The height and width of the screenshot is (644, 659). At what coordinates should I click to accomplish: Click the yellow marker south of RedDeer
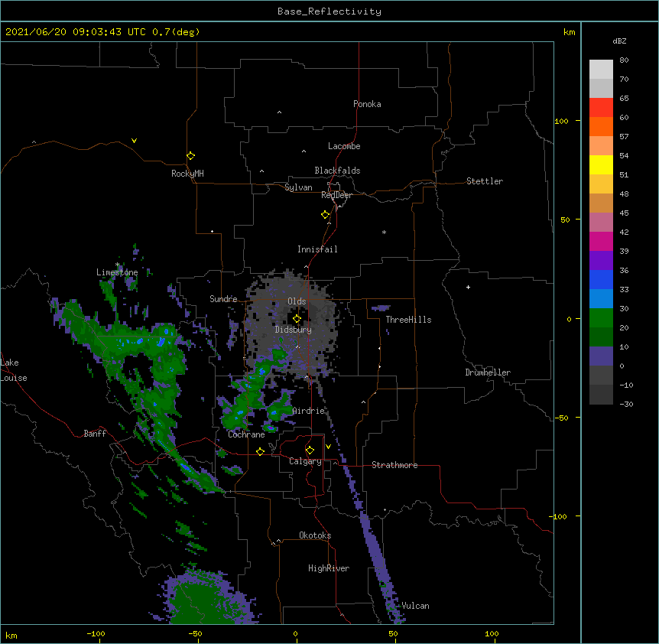pyautogui.click(x=326, y=215)
